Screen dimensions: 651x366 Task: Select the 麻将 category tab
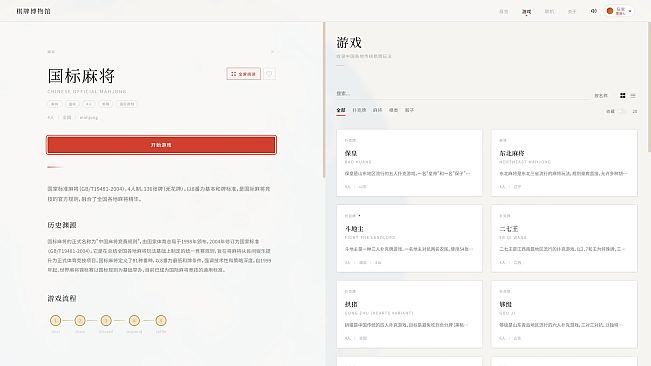point(377,110)
